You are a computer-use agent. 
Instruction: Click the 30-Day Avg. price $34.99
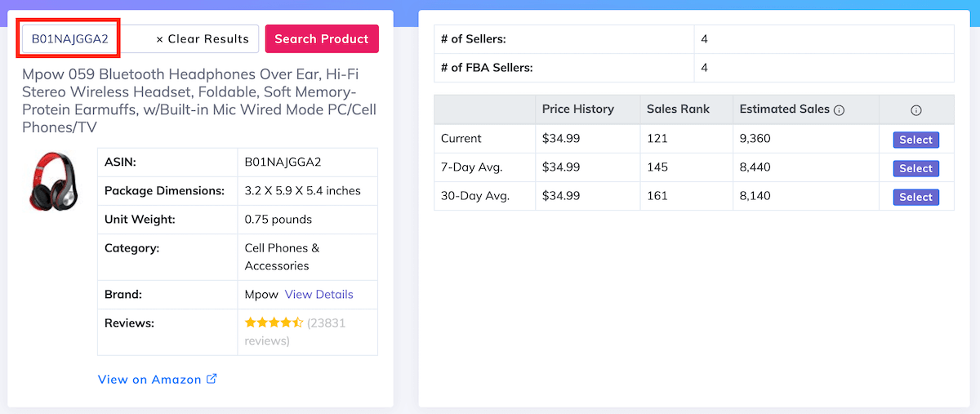pyautogui.click(x=561, y=195)
